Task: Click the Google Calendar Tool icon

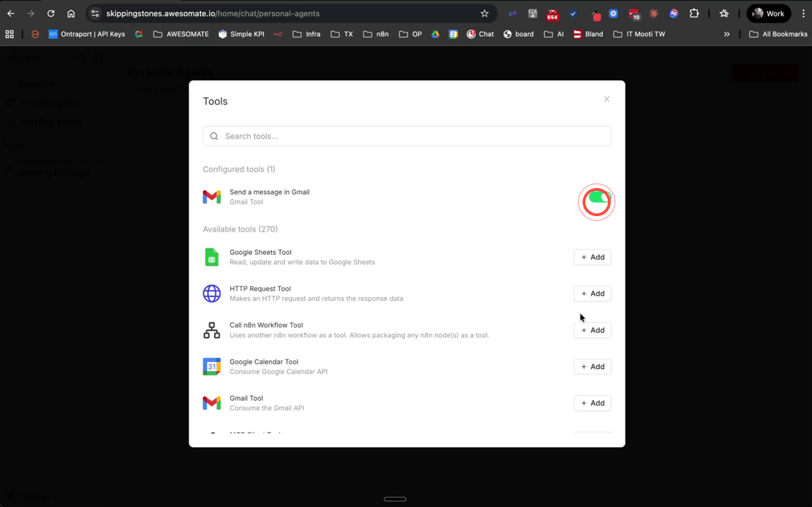Action: (x=212, y=366)
